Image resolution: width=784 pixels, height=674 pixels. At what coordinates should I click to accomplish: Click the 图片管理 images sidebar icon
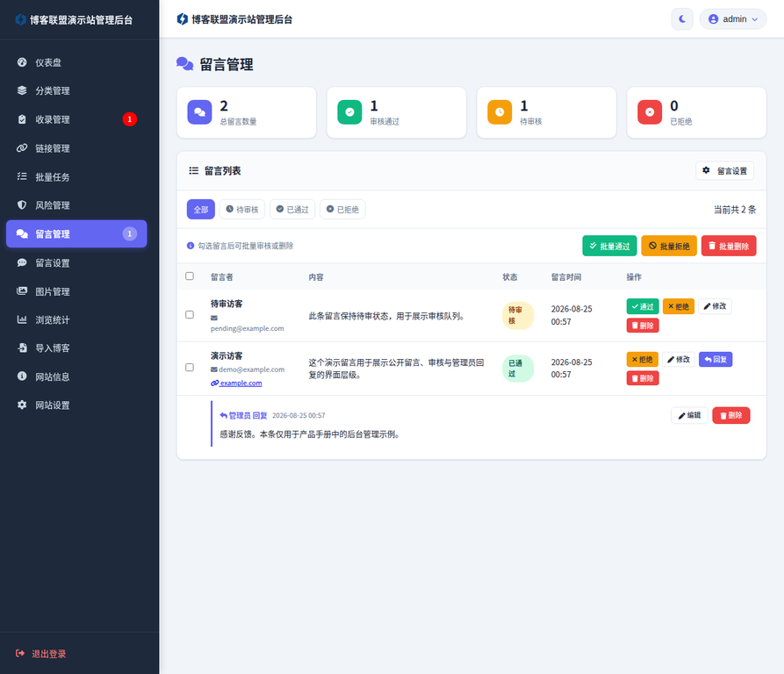22,291
